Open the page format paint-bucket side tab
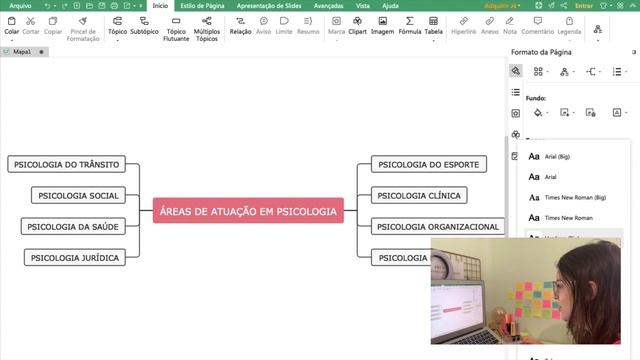This screenshot has width=640, height=360. click(516, 71)
